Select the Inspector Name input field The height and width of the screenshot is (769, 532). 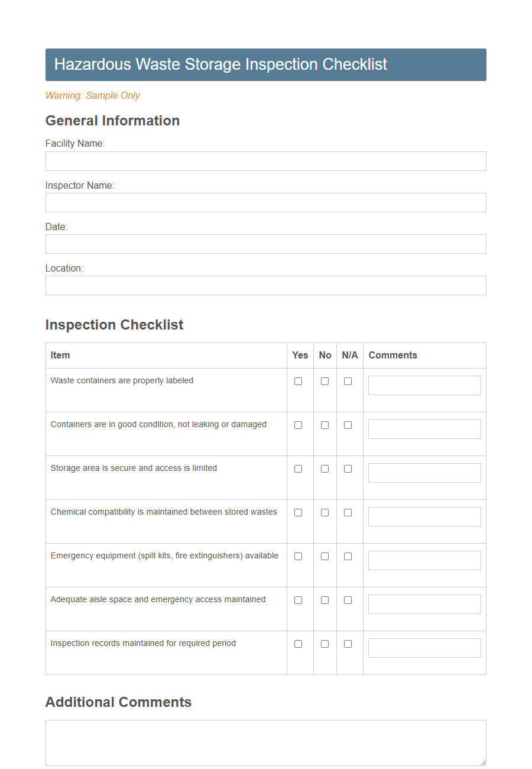(265, 202)
